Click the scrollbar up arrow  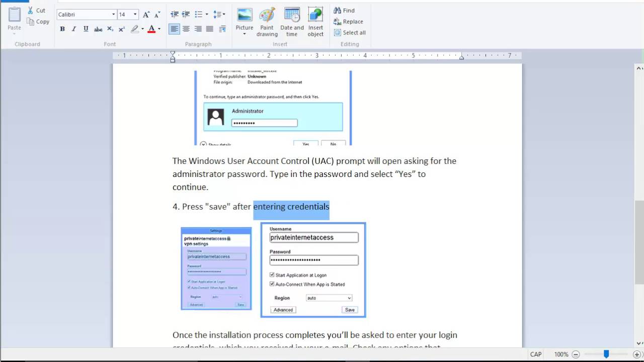(x=639, y=68)
